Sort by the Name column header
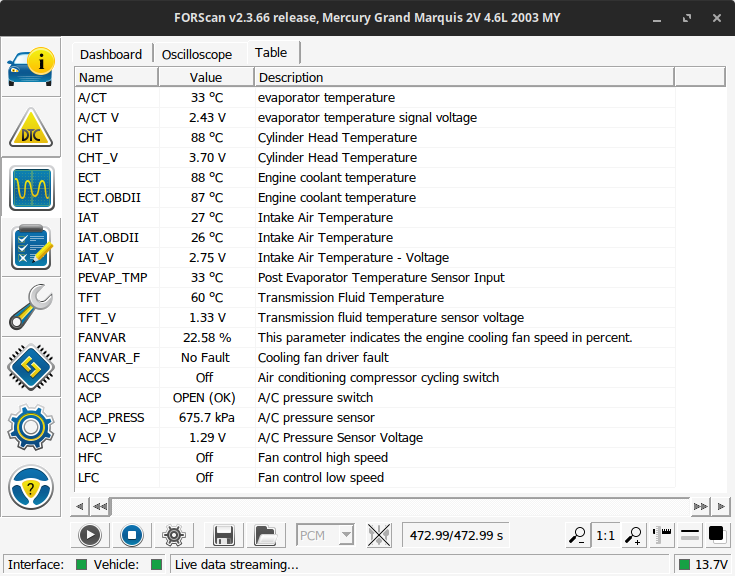The width and height of the screenshot is (735, 576). pos(116,77)
